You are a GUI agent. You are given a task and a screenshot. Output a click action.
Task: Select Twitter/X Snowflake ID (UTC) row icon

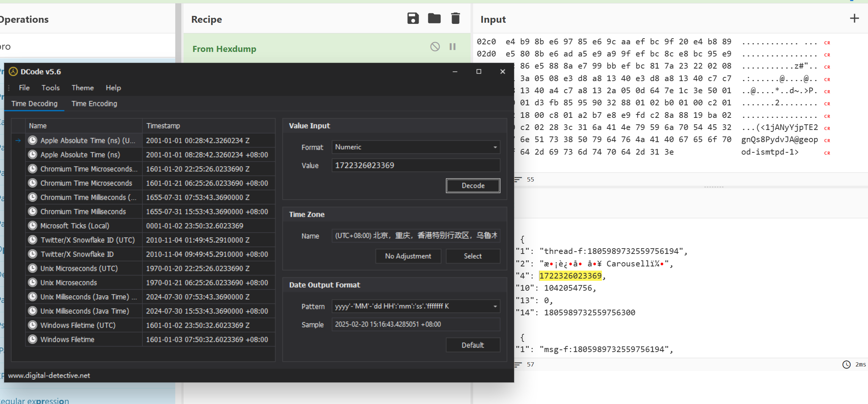pos(33,240)
